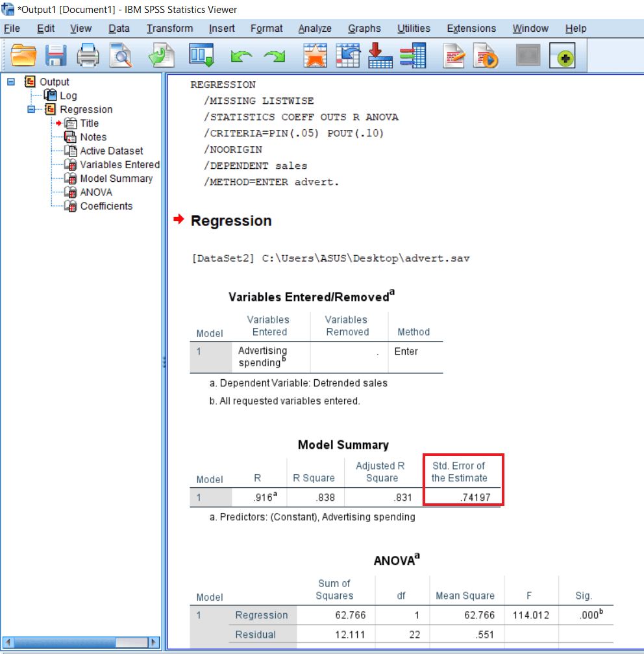Click the Print toolbar icon
Screen dimensions: 644x654
click(x=88, y=57)
